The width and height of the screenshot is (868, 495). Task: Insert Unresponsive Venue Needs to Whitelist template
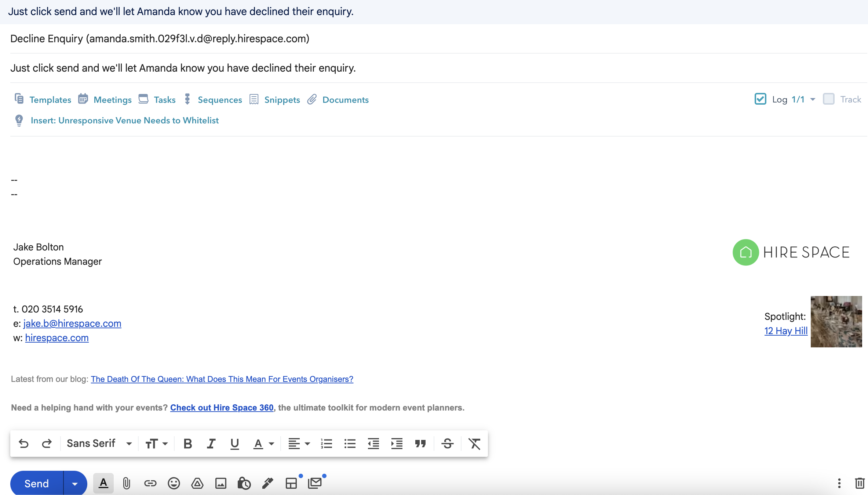125,120
